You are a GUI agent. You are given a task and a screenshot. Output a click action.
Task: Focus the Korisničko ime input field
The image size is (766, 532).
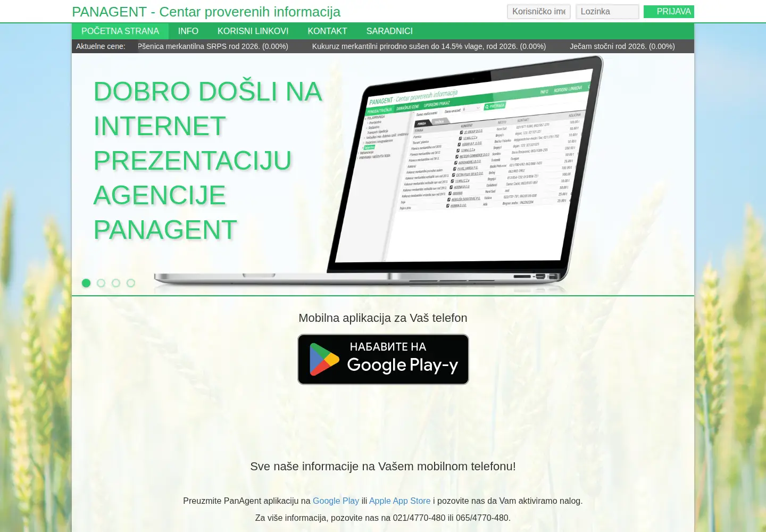[539, 12]
